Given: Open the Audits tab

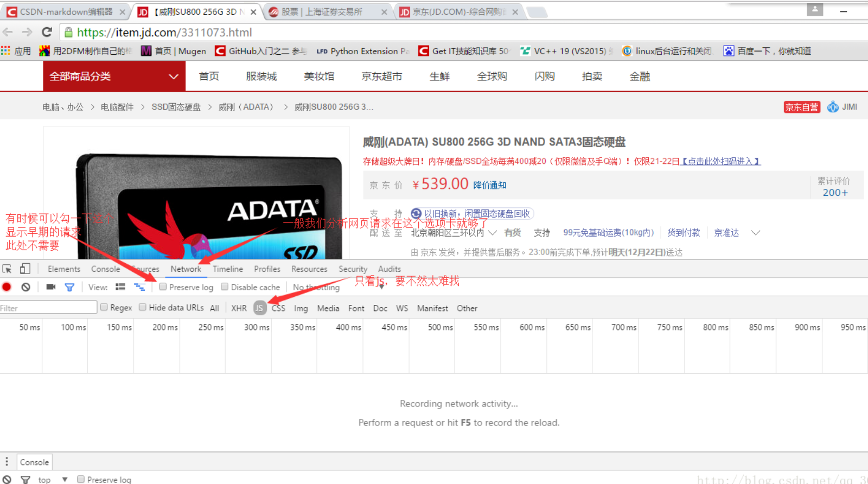Looking at the screenshot, I should click(x=390, y=269).
